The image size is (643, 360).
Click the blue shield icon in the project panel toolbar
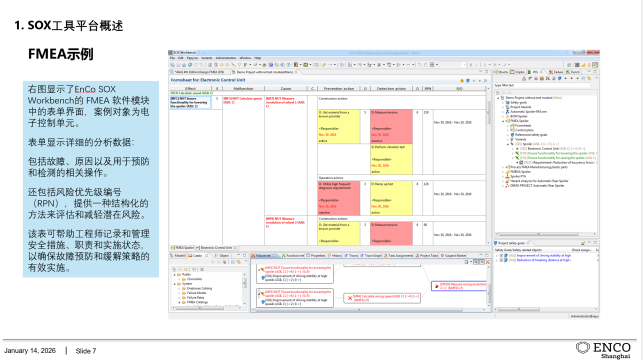click(560, 78)
